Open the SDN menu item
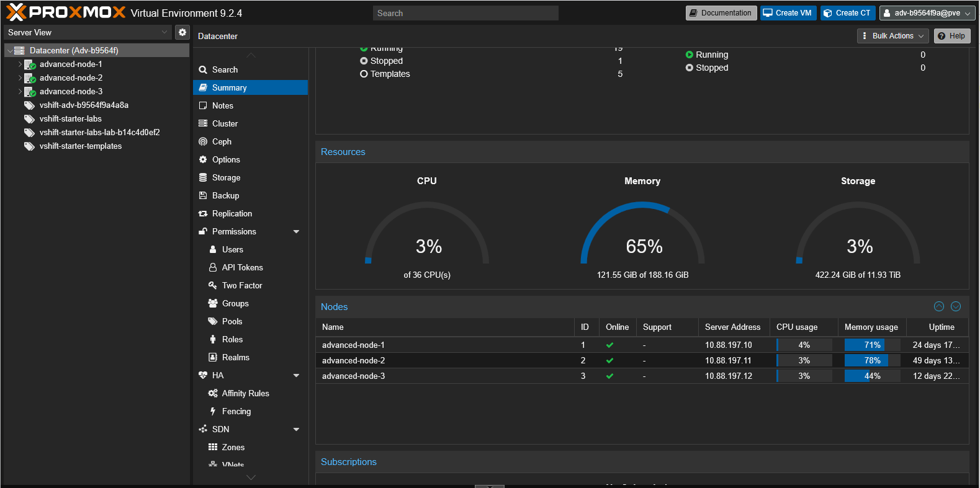The width and height of the screenshot is (980, 488). tap(250, 430)
